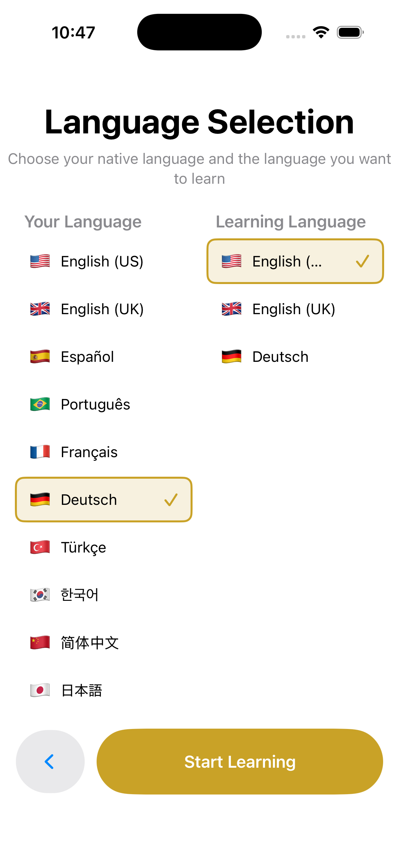Click the Spanish flag beside Español
This screenshot has width=399, height=868.
click(x=39, y=357)
